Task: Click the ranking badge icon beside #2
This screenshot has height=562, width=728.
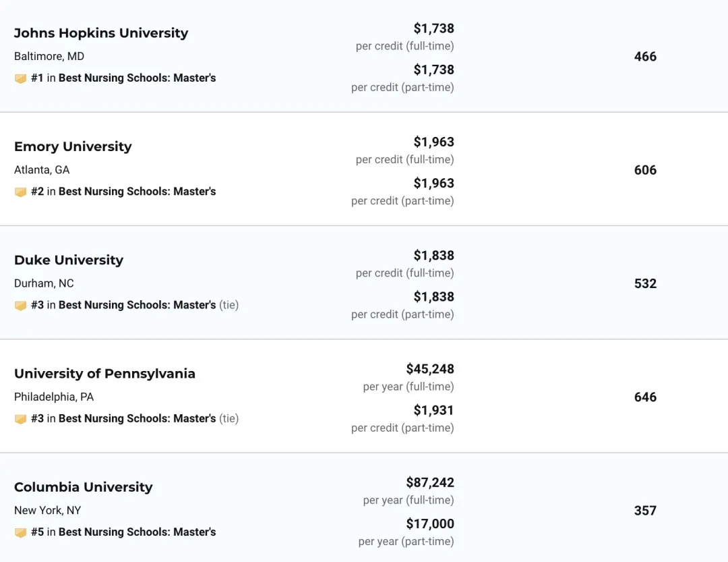Action: click(20, 192)
